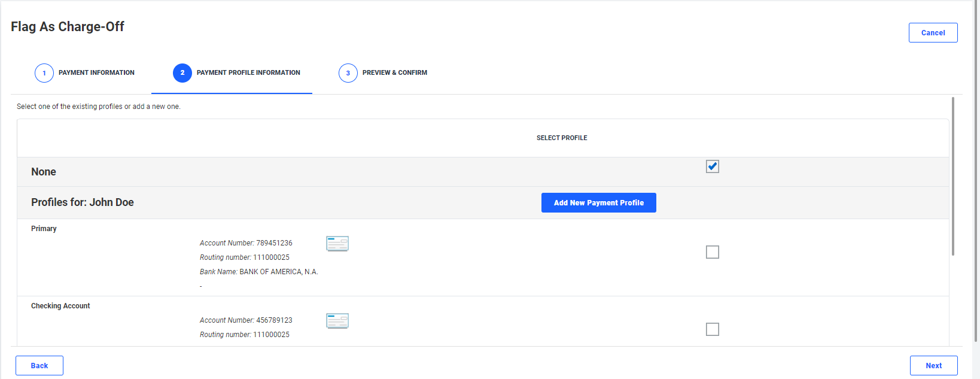The width and height of the screenshot is (980, 379).
Task: Click Profiles for: John Doe heading
Action: point(83,202)
